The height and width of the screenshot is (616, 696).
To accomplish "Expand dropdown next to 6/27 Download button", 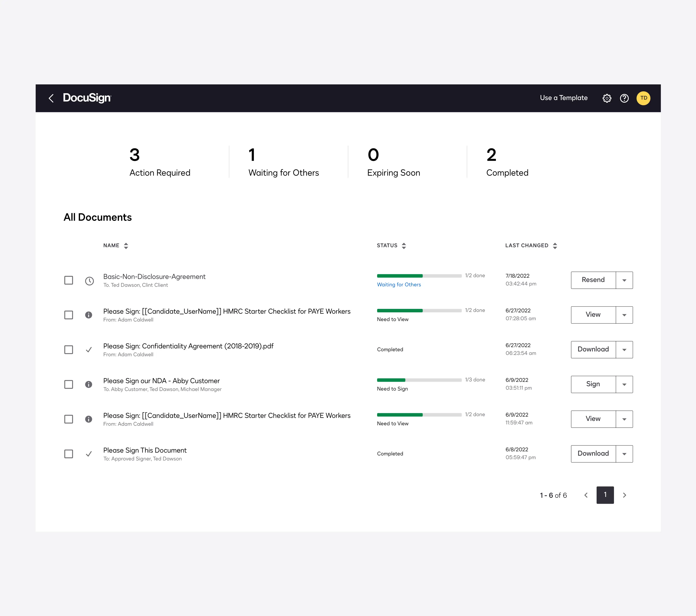I will pos(624,350).
